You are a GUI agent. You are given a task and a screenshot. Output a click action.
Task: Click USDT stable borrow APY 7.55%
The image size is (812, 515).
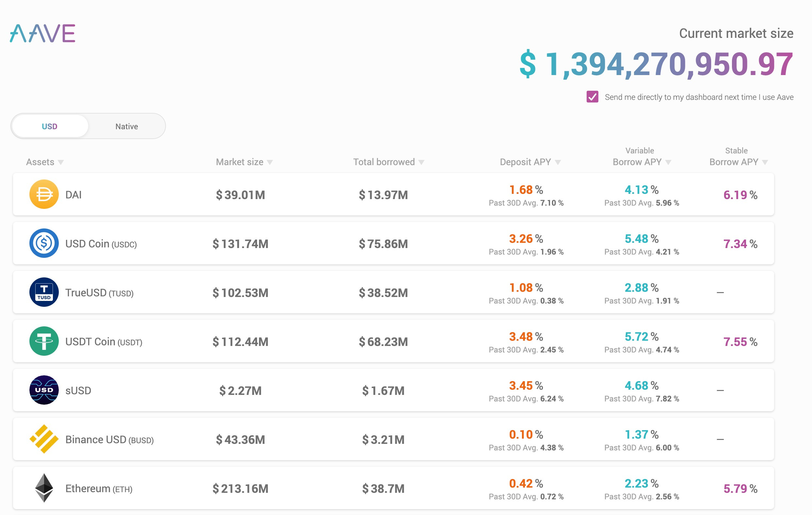point(740,342)
